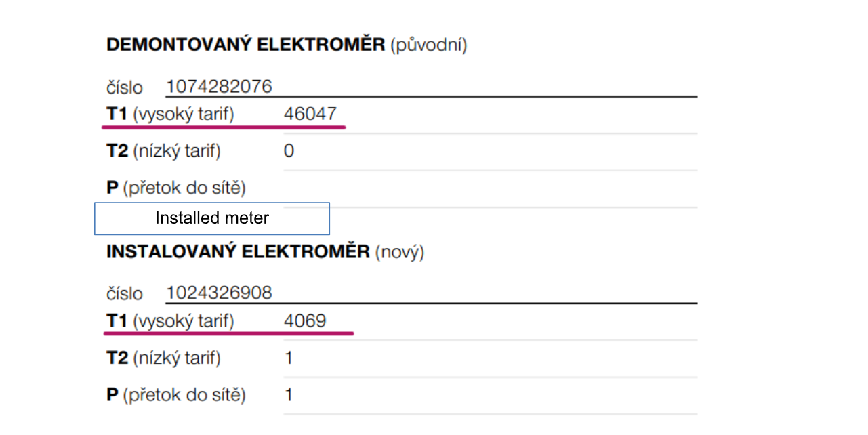Select the T1 value 4069
This screenshot has width=868, height=435.
tap(305, 320)
